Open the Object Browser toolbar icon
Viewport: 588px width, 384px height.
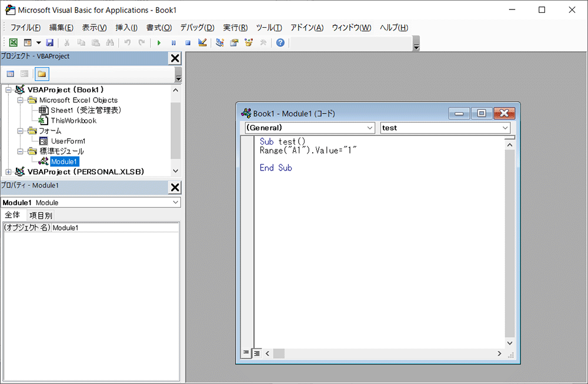pos(249,43)
